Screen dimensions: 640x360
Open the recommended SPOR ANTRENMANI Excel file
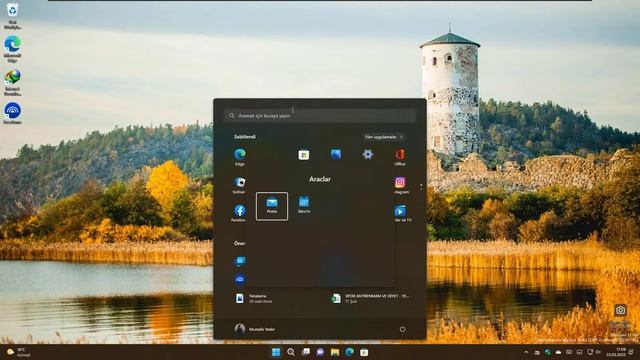(x=371, y=298)
